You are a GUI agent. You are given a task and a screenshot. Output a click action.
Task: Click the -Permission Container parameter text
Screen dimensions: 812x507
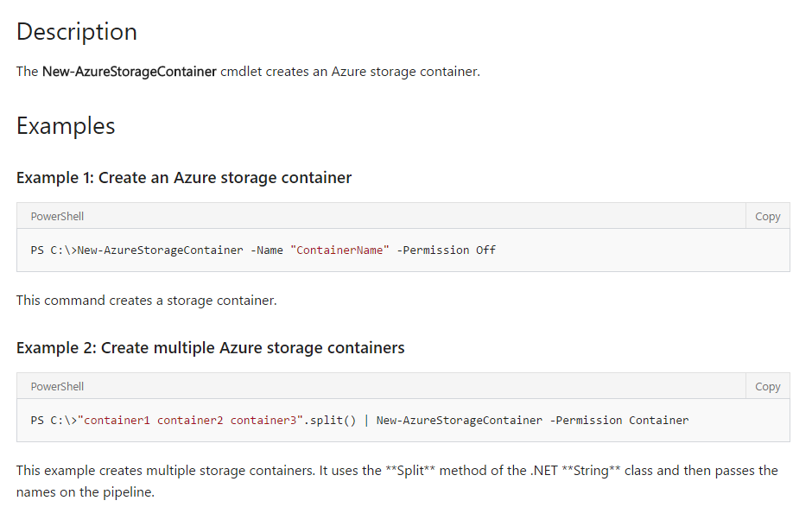[x=619, y=420]
